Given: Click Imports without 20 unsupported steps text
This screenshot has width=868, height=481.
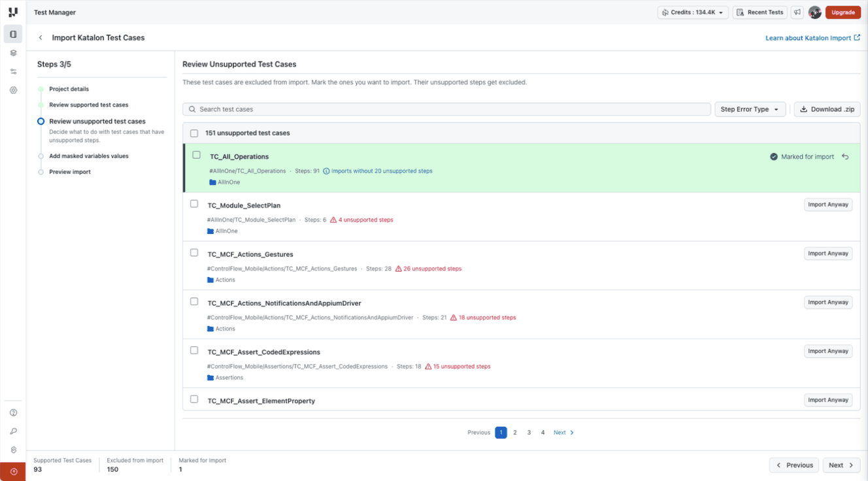Looking at the screenshot, I should (382, 171).
